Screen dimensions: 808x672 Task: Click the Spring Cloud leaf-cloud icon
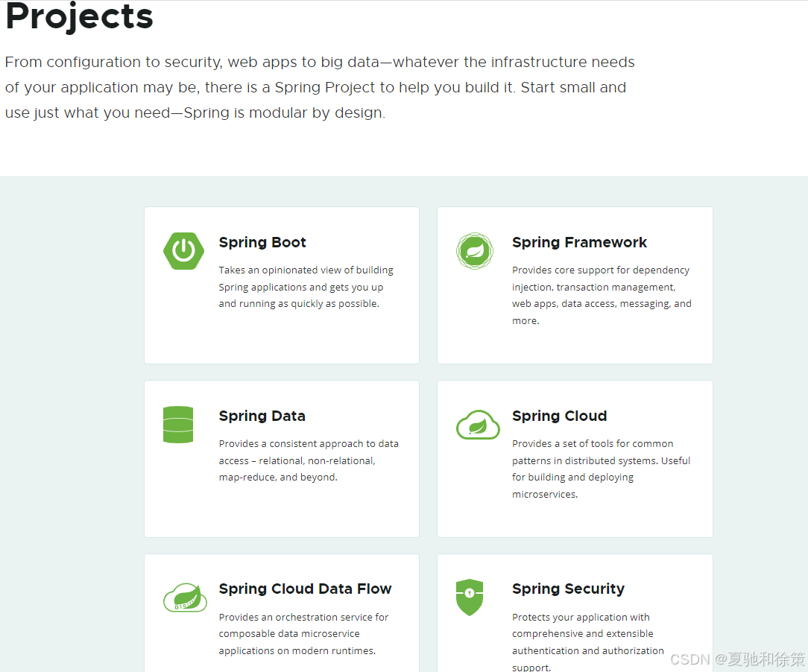[478, 425]
